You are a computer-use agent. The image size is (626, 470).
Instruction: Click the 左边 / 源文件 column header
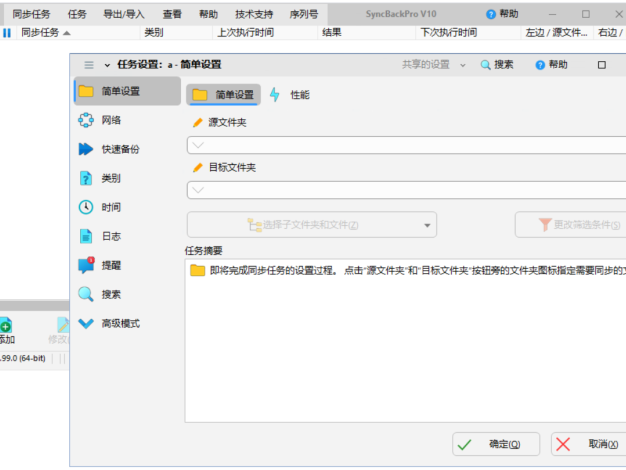click(557, 33)
